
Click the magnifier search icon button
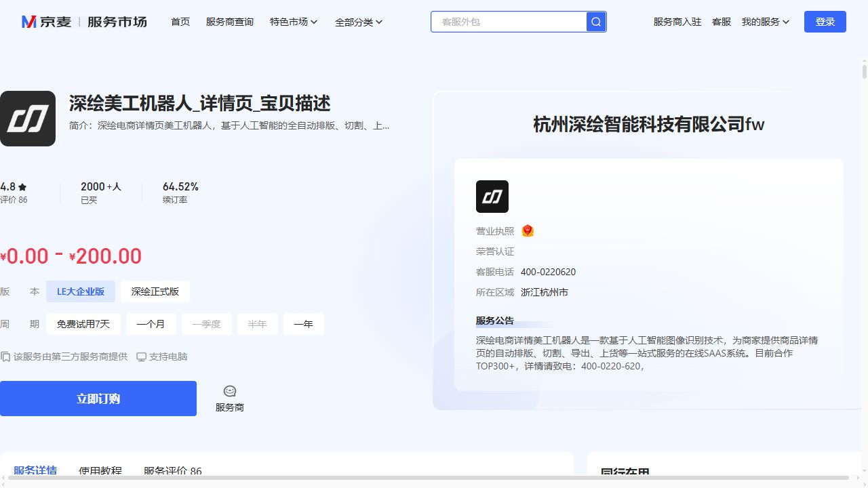[596, 22]
